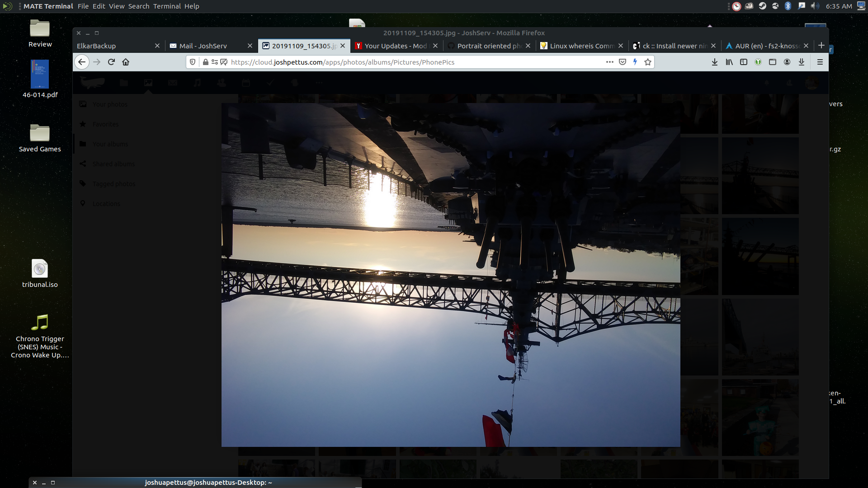Image resolution: width=868 pixels, height=488 pixels.
Task: Open page actions three-dots menu
Action: click(610, 62)
